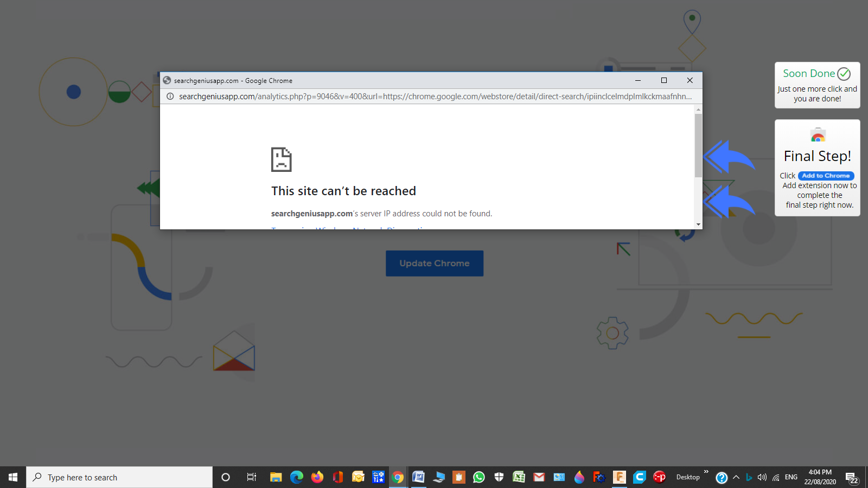
Task: Show hidden system tray icons
Action: pos(736,477)
